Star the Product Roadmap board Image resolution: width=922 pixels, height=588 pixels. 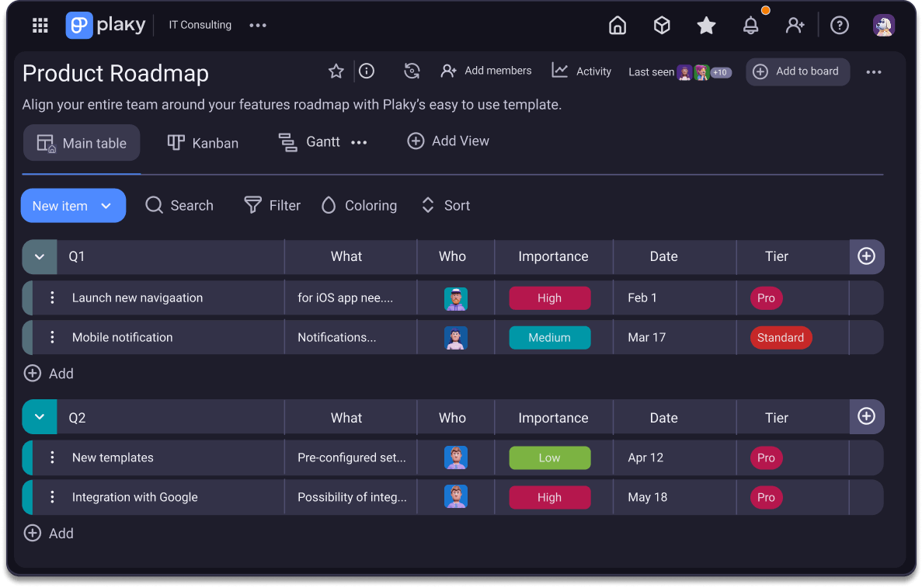336,71
